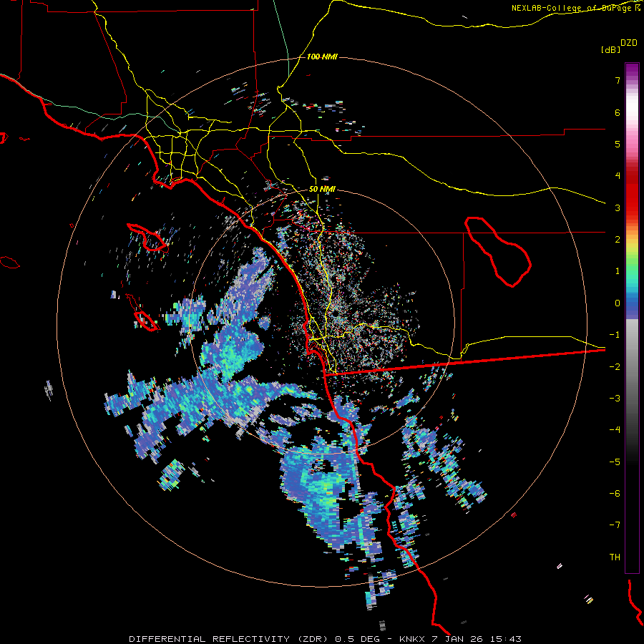This screenshot has height=644, width=644.
Task: Click the 100 NMI range ring label
Action: click(322, 57)
